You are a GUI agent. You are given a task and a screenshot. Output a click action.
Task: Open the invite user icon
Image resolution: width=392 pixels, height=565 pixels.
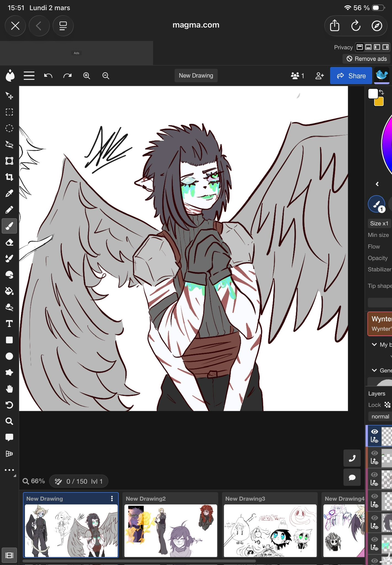point(319,76)
